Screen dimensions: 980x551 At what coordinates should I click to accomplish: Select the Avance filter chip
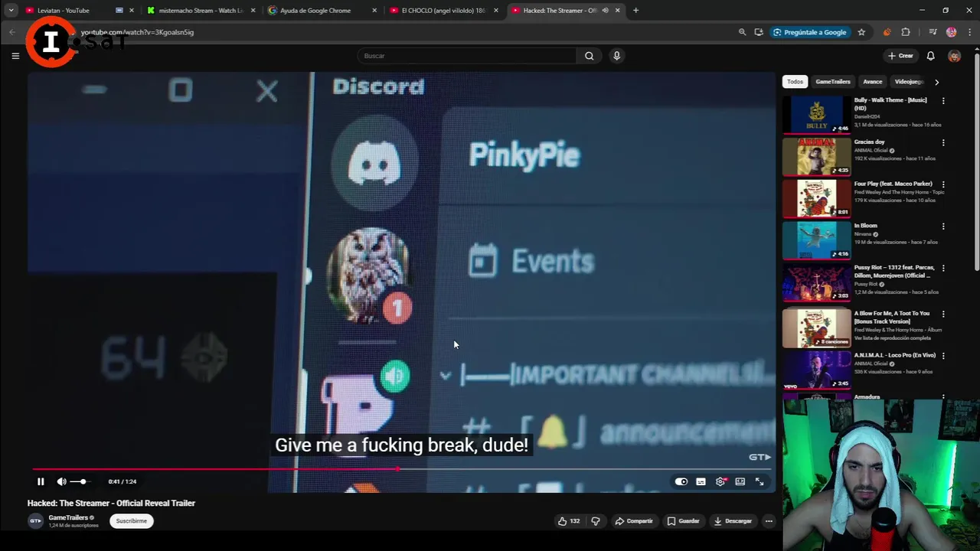click(873, 81)
